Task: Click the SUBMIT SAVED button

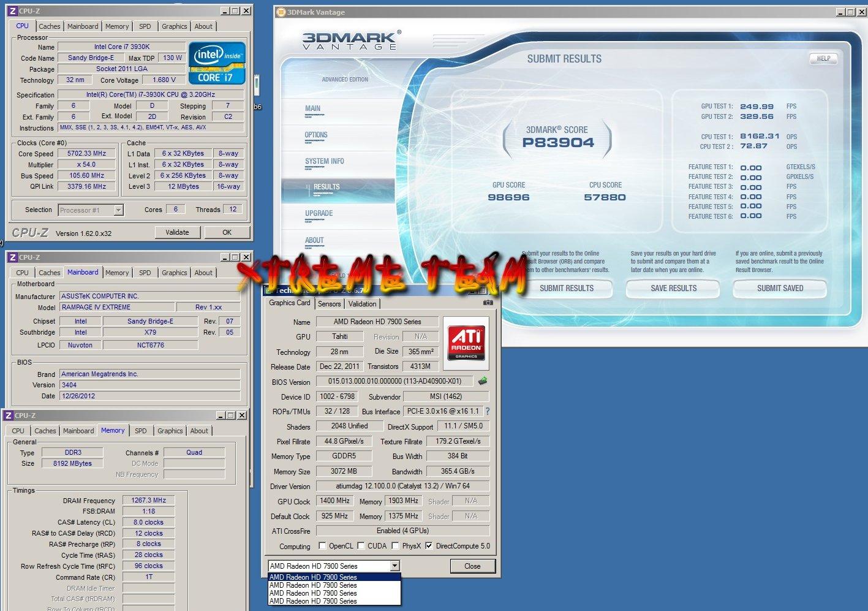Action: pos(780,288)
